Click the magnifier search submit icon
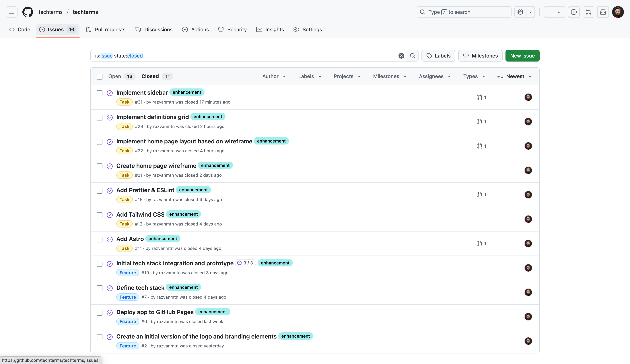The width and height of the screenshot is (630, 364). [x=413, y=56]
